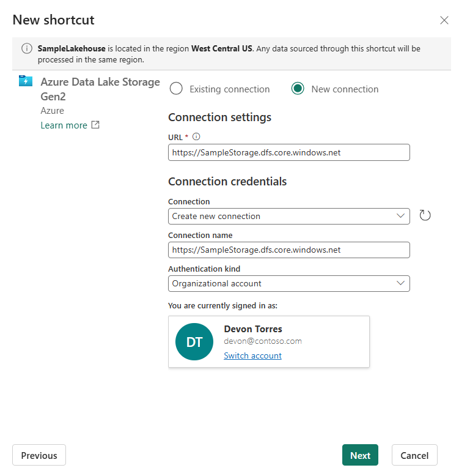Close the New shortcut dialog
Image resolution: width=459 pixels, height=476 pixels.
pyautogui.click(x=444, y=20)
